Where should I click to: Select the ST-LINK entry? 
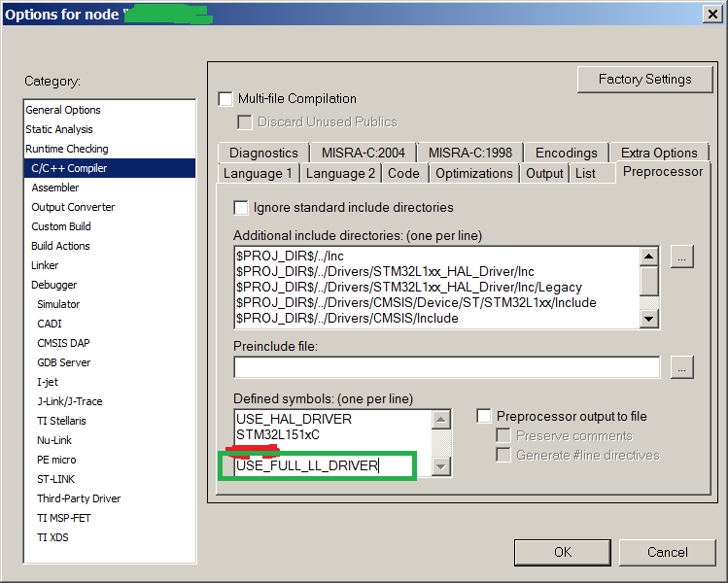[55, 479]
